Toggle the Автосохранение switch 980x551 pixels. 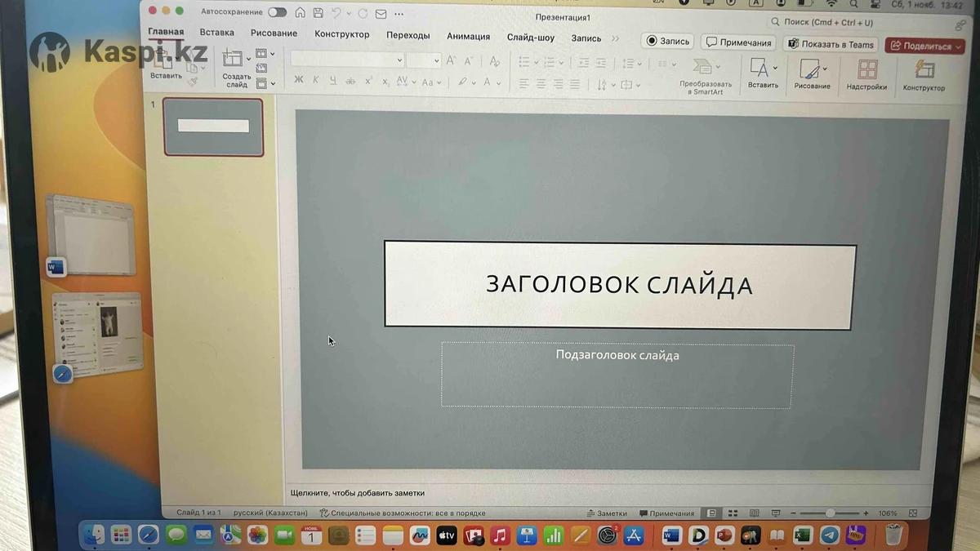(278, 12)
